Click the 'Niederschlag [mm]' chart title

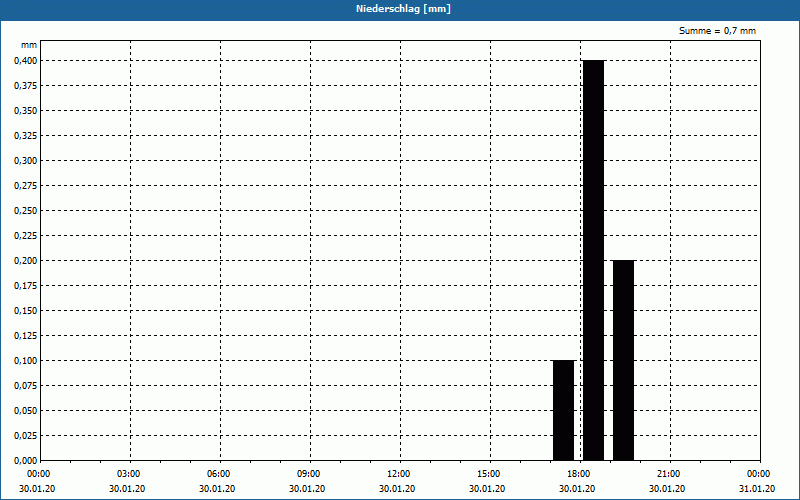(403, 9)
